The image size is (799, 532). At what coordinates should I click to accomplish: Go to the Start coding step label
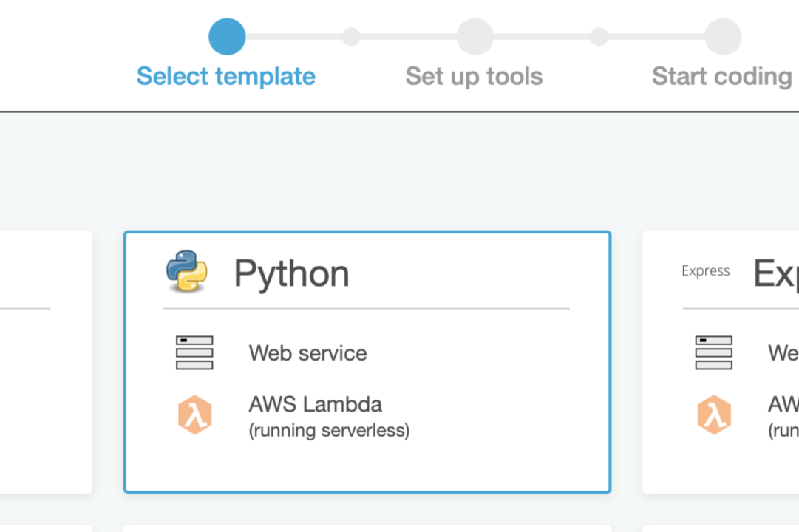pyautogui.click(x=722, y=76)
